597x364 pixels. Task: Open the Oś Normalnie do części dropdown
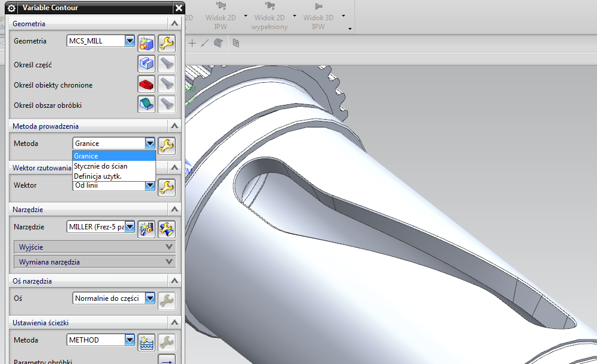[150, 298]
